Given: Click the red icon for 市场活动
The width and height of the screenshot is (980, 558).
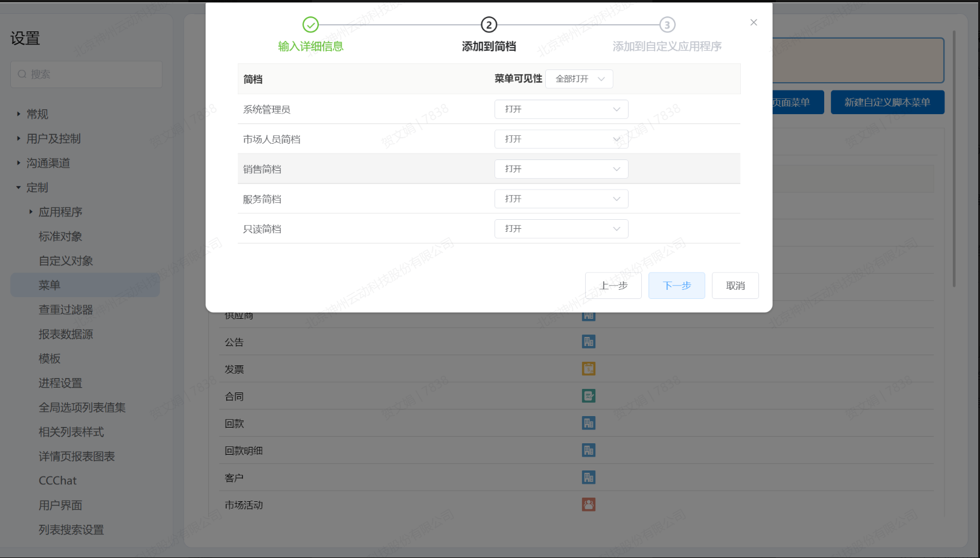Looking at the screenshot, I should click(588, 505).
